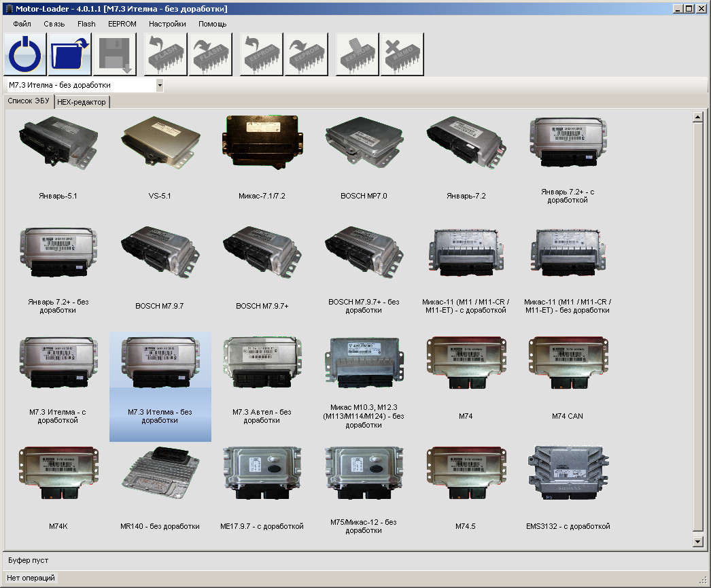711x588 pixels.
Task: Open the Помощь menu
Action: [212, 24]
